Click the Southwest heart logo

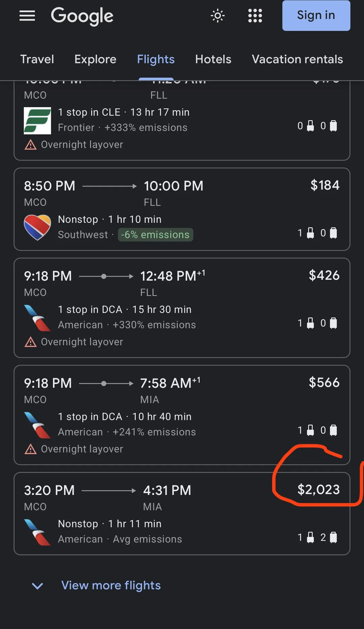point(37,227)
